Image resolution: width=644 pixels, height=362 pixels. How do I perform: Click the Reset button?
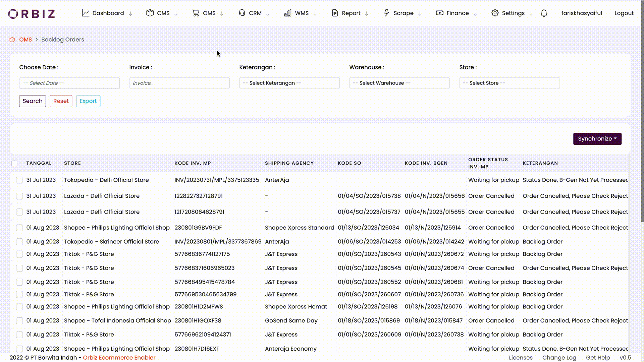pyautogui.click(x=61, y=101)
